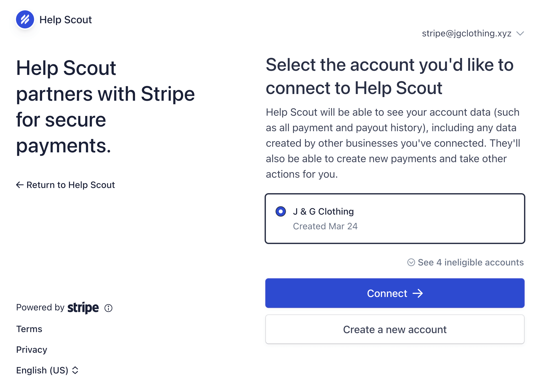Click the up-down arrows next to English (US)
Screen dimensions: 539x392
(x=75, y=370)
